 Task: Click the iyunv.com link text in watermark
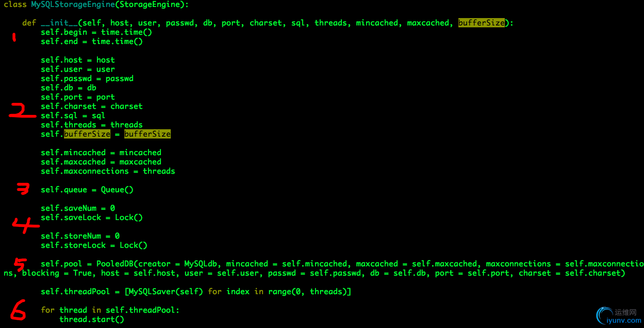(624, 320)
